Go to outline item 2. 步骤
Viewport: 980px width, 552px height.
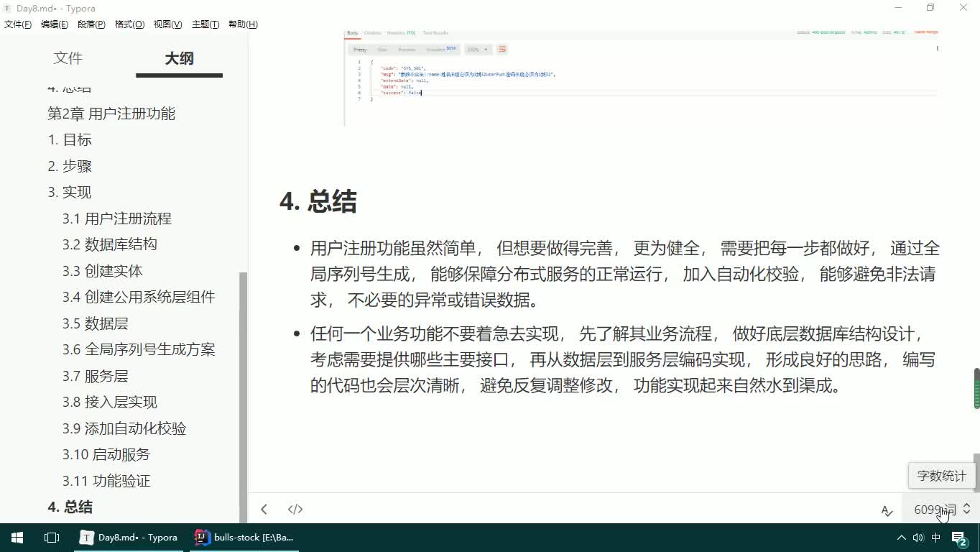coord(70,166)
